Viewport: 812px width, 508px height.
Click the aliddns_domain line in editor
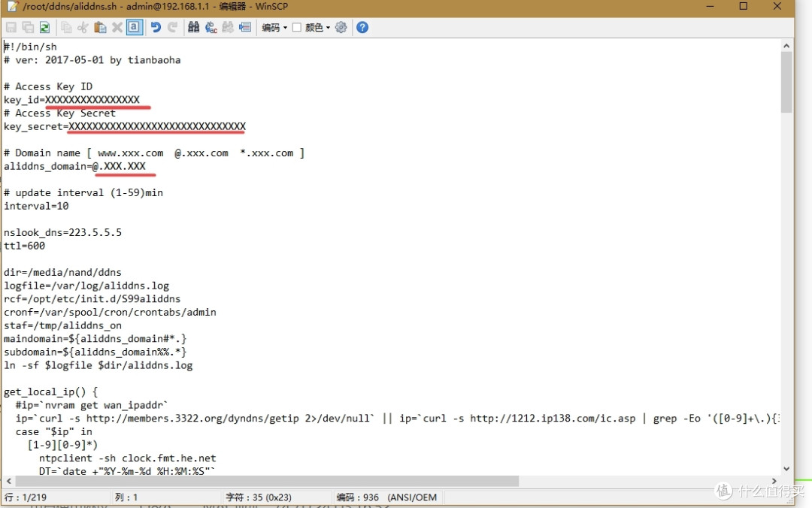point(75,166)
